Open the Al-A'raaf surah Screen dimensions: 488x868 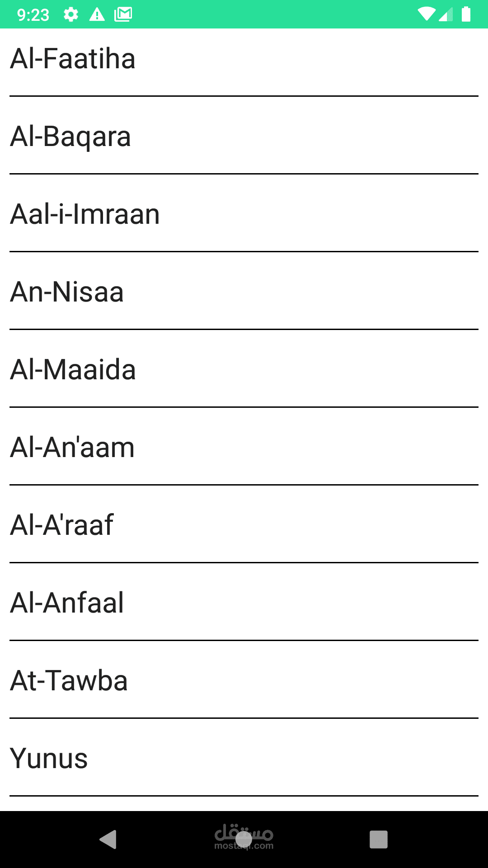coord(244,524)
